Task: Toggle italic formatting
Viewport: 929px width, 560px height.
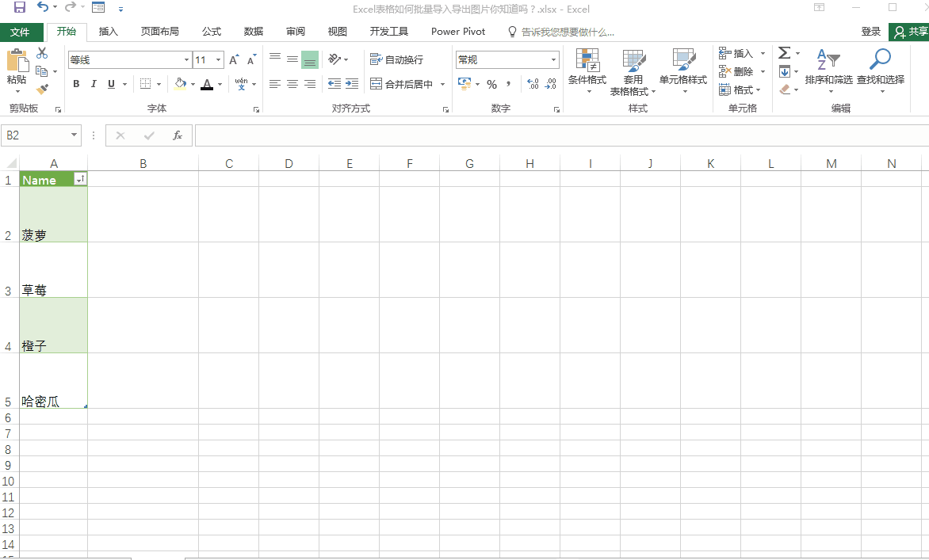Action: click(x=94, y=84)
